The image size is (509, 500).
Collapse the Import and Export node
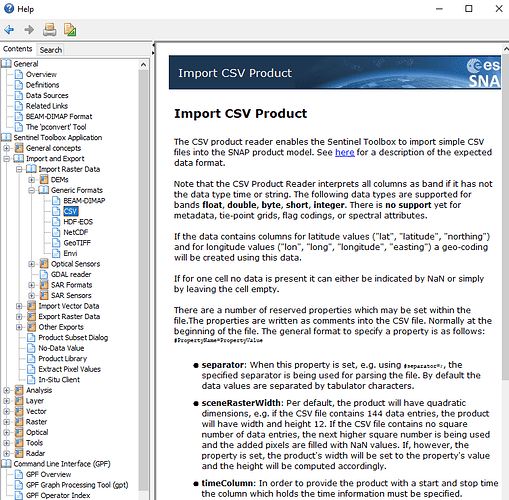pyautogui.click(x=6, y=159)
